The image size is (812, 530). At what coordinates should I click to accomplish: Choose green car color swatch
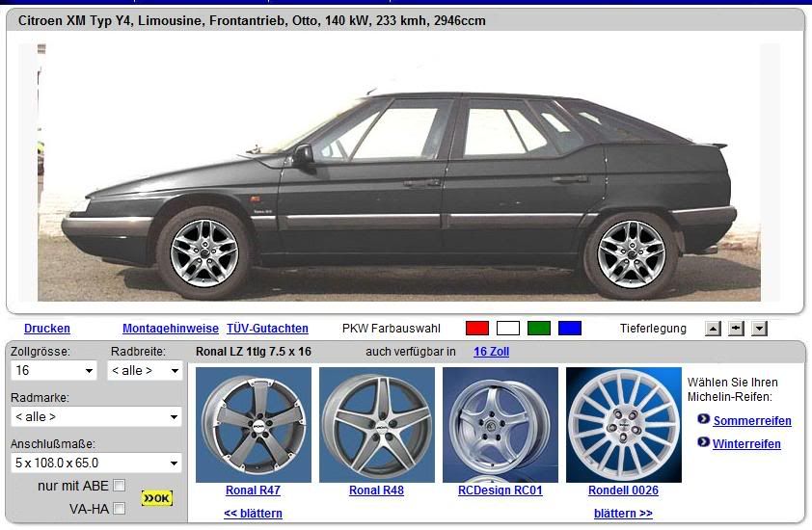click(538, 329)
